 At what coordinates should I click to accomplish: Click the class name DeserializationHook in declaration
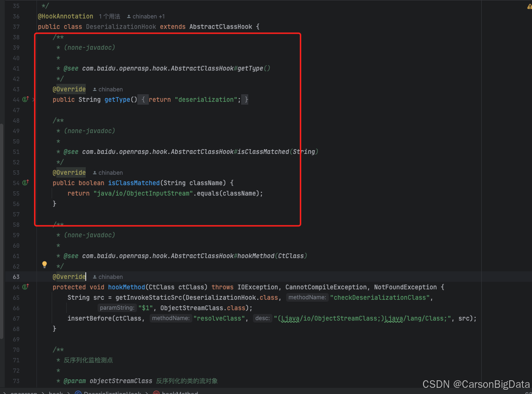(x=121, y=27)
